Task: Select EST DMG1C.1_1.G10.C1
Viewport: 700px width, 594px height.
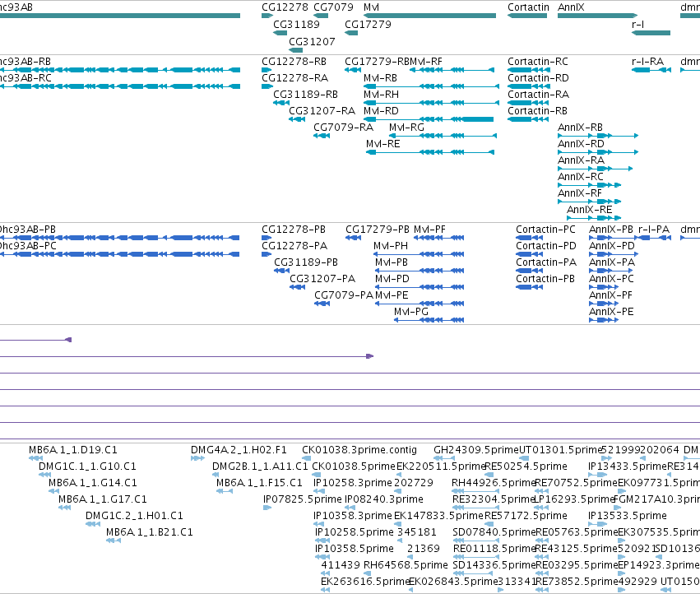Action: [x=44, y=475]
